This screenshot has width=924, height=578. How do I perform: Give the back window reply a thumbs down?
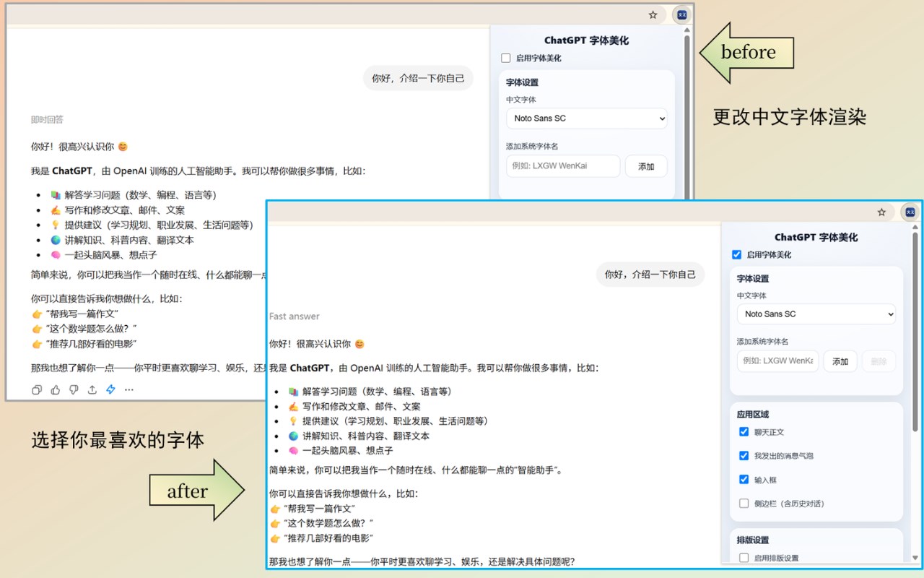click(x=74, y=390)
